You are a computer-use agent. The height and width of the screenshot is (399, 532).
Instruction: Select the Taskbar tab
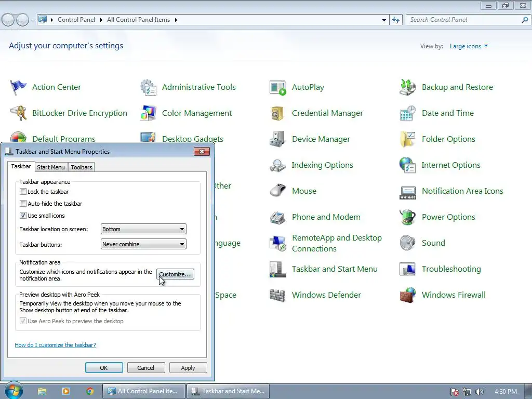pos(21,166)
